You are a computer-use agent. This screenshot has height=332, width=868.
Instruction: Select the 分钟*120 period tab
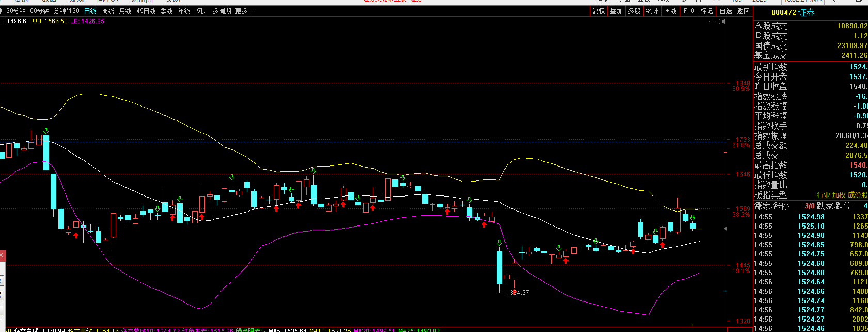point(67,11)
